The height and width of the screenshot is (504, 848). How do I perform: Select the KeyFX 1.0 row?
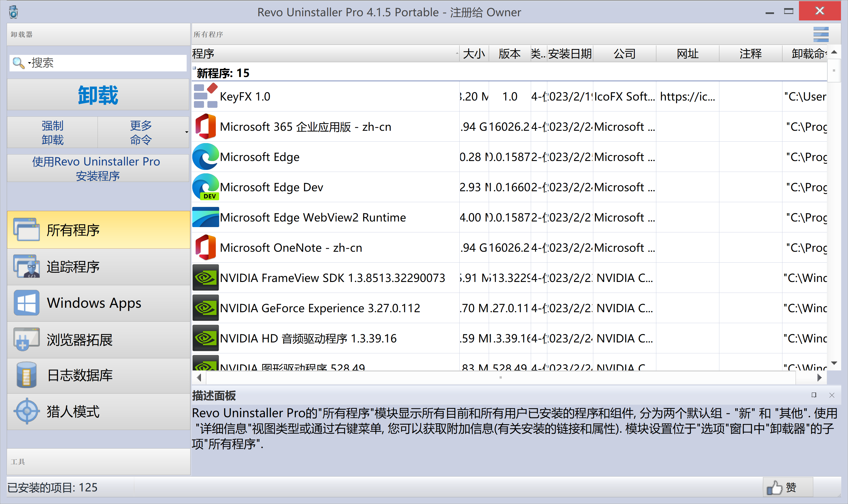[x=509, y=96]
